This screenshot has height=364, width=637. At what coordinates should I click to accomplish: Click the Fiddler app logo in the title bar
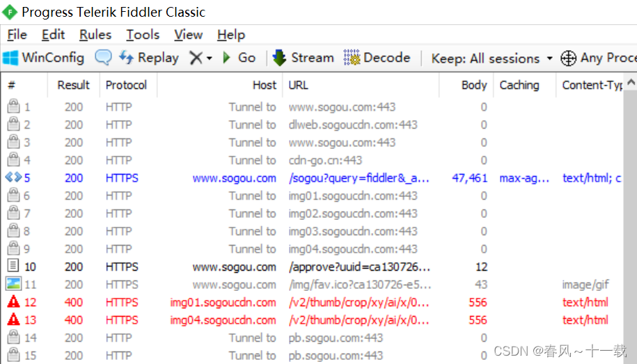tap(9, 12)
